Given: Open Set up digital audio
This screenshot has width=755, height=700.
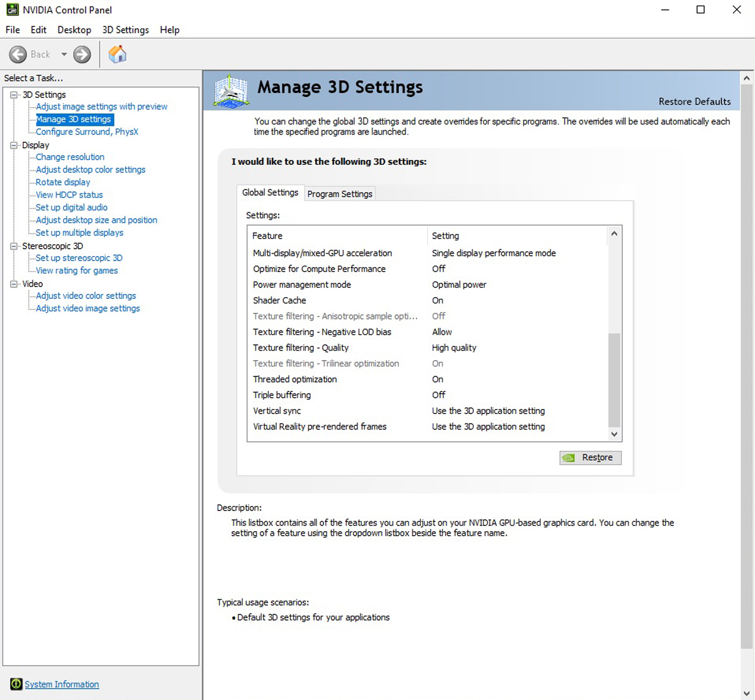Looking at the screenshot, I should 72,207.
